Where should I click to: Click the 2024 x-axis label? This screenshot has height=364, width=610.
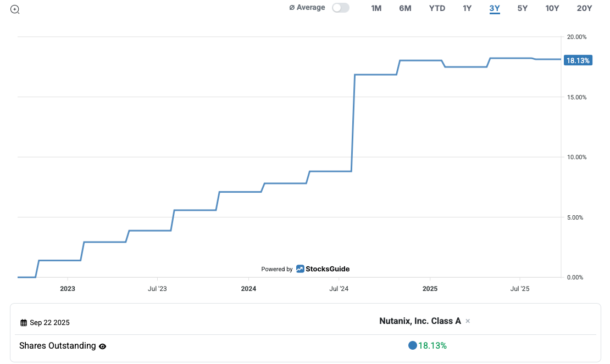pyautogui.click(x=248, y=289)
